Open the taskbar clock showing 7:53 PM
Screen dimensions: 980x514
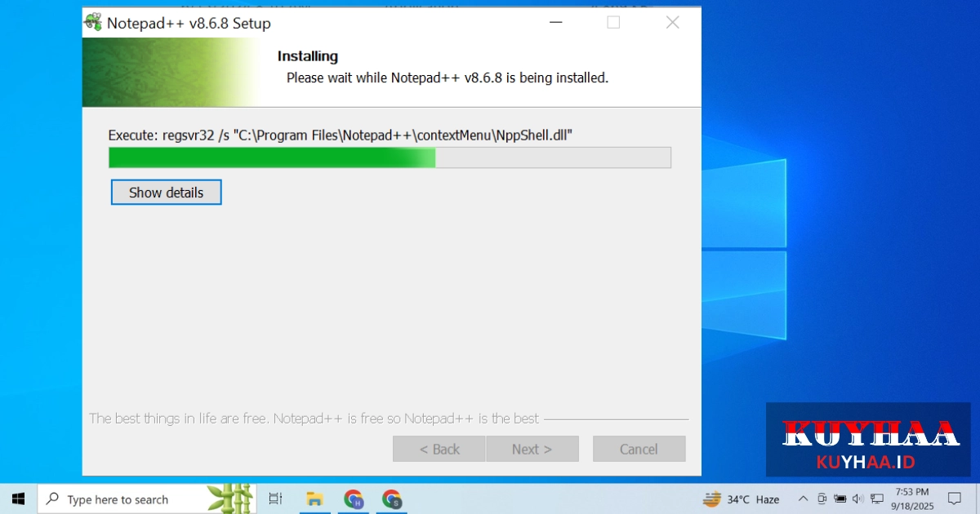coord(912,498)
